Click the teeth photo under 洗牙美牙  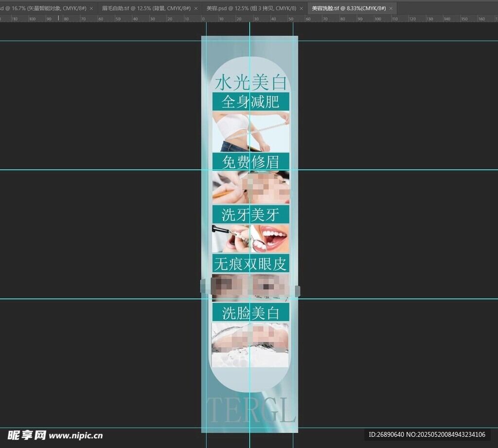(251, 239)
